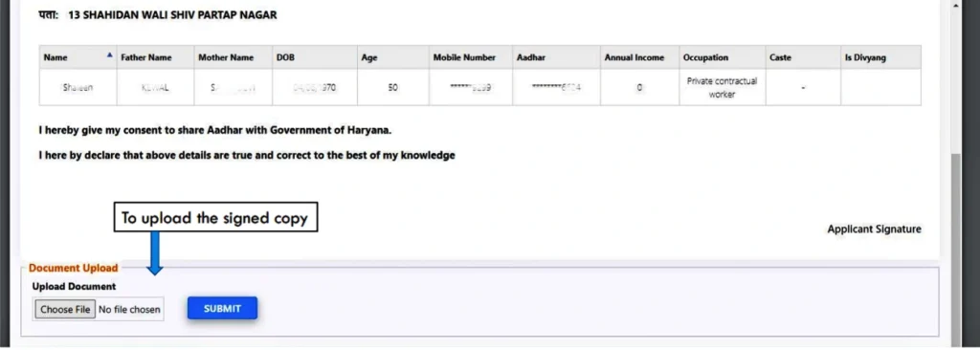Click the vertical page scrollbar thumb
This screenshot has height=350, width=980.
(x=956, y=244)
